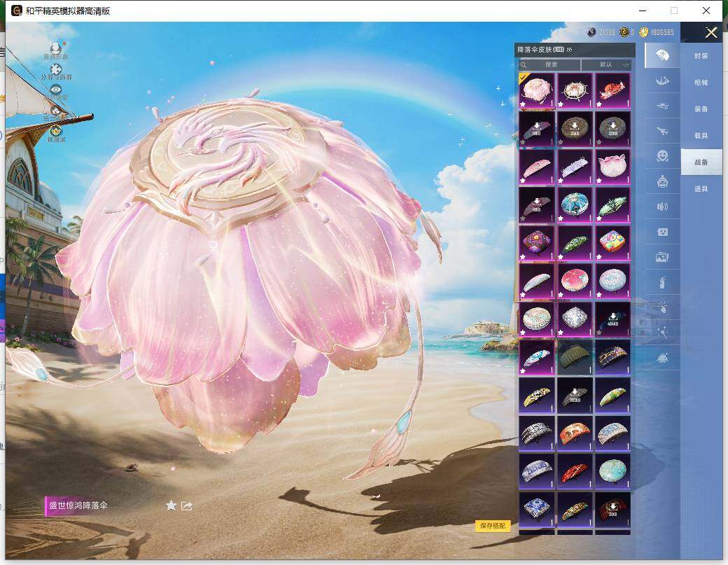The image size is (728, 565).
Task: Select the equipped pink petal parachute thumbnail
Action: click(537, 90)
